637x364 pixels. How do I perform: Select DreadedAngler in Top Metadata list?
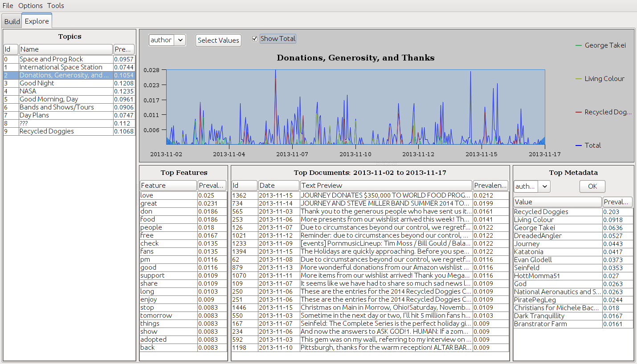point(538,236)
